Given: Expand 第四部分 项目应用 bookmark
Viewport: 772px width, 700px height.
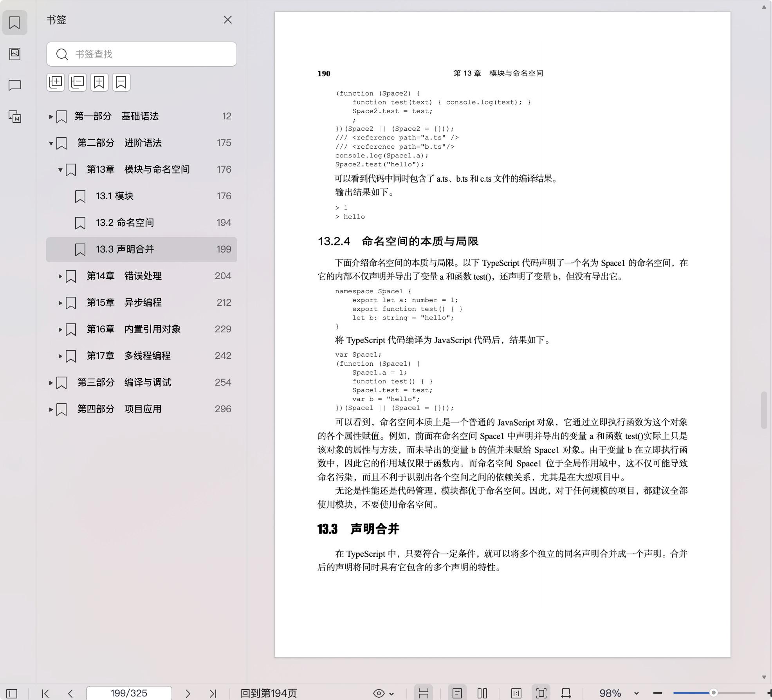Looking at the screenshot, I should pyautogui.click(x=51, y=409).
